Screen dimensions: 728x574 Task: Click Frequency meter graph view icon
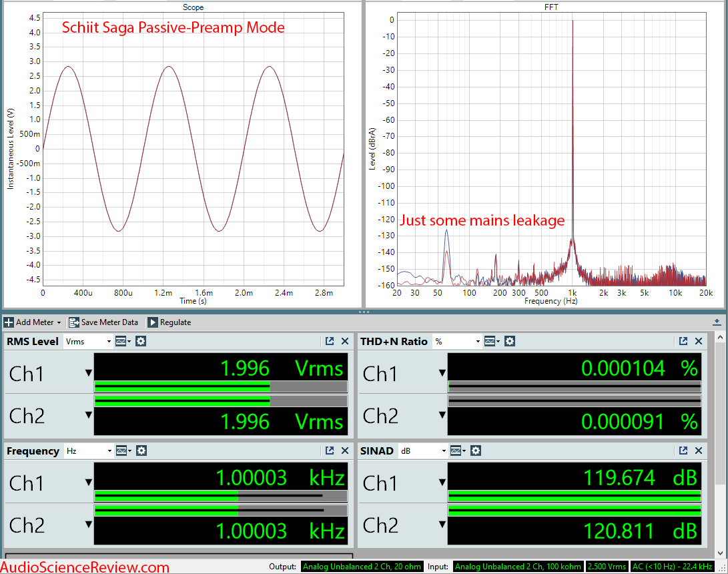pos(123,451)
